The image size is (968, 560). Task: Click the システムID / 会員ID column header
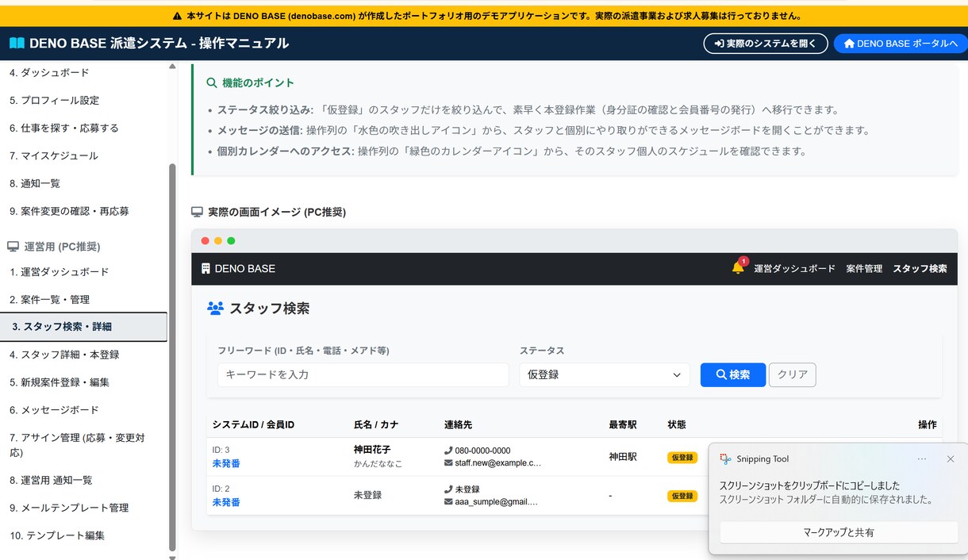point(253,425)
